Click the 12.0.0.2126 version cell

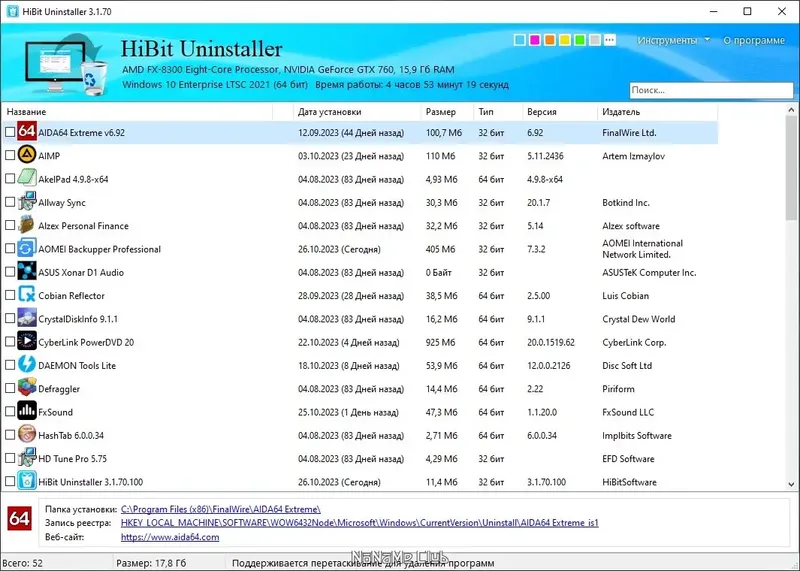pos(549,366)
